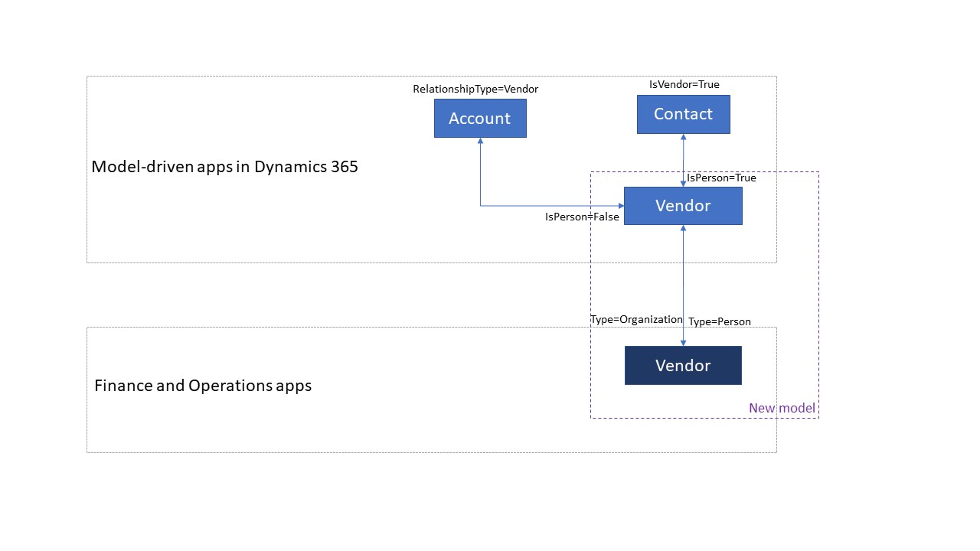
Task: Select Model-driven apps in Dynamics 365 text
Action: point(225,167)
